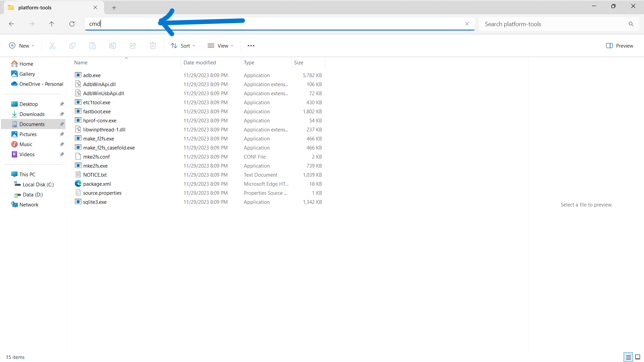The image size is (644, 362).
Task: Click the search magnifier icon
Action: [x=631, y=24]
